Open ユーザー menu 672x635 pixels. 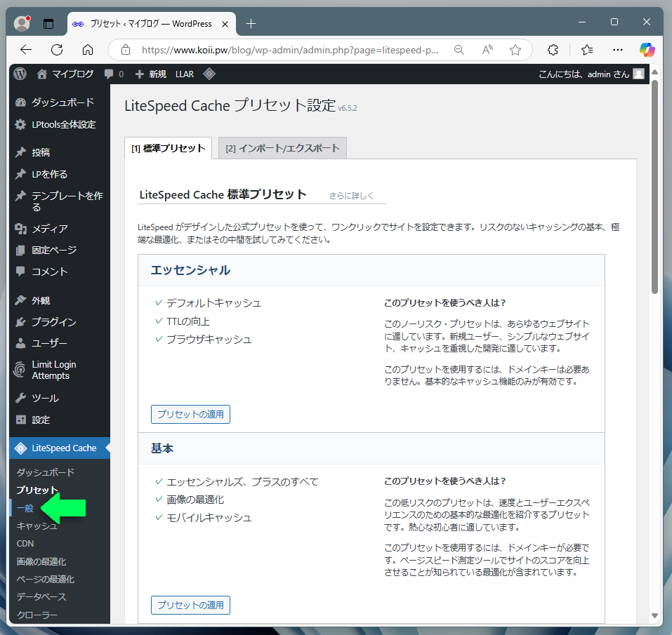pos(60,343)
